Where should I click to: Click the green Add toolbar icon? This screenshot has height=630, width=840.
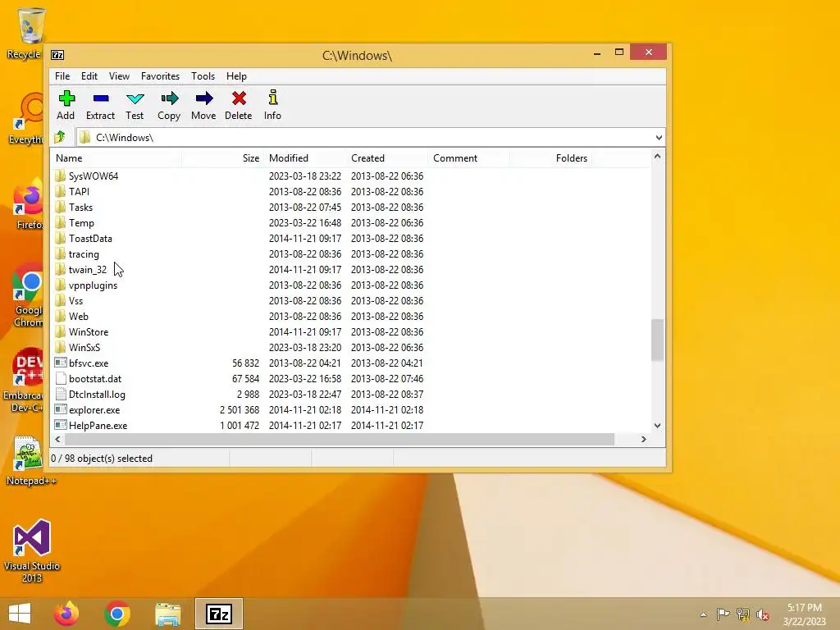tap(66, 98)
